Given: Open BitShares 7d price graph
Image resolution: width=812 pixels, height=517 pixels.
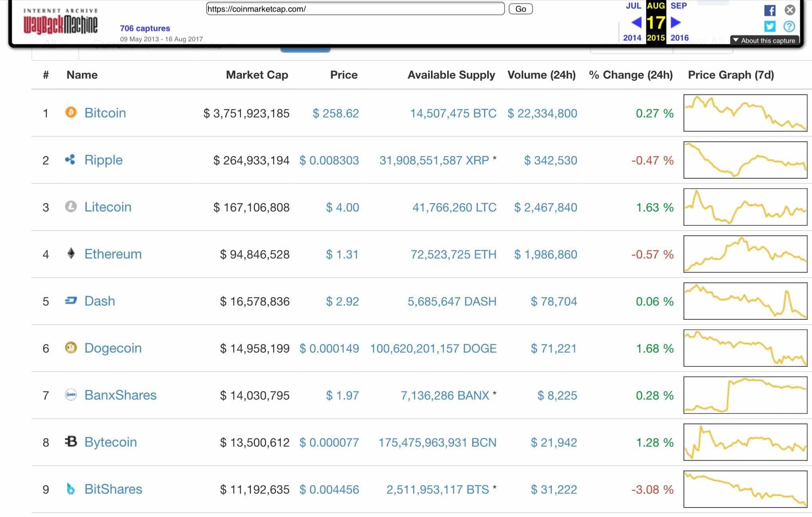Looking at the screenshot, I should point(745,489).
